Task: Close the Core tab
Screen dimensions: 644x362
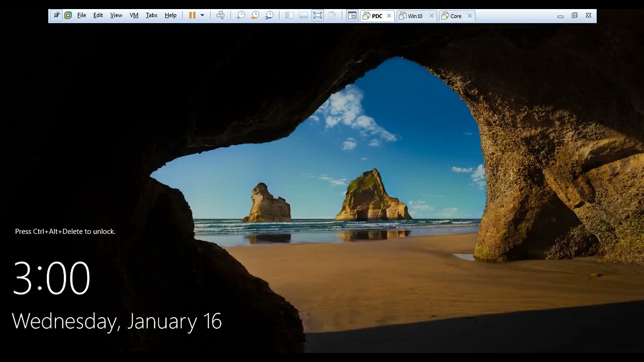Action: 470,16
